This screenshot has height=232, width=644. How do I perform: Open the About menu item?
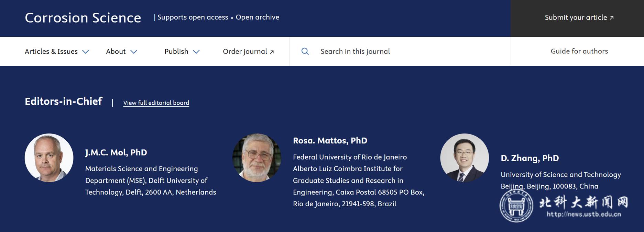(116, 51)
